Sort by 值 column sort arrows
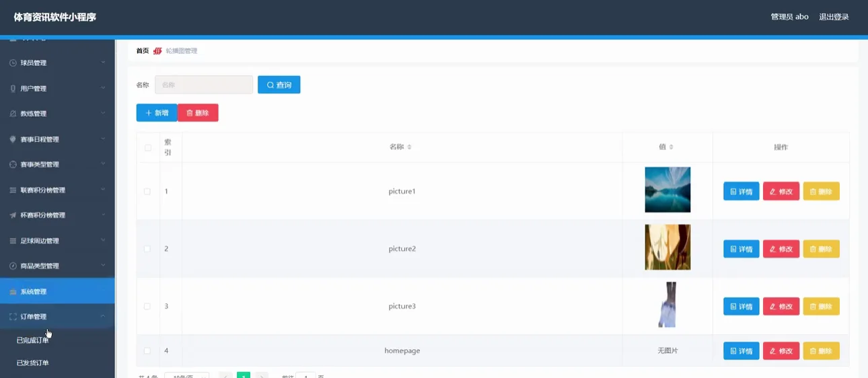The height and width of the screenshot is (378, 868). click(671, 147)
